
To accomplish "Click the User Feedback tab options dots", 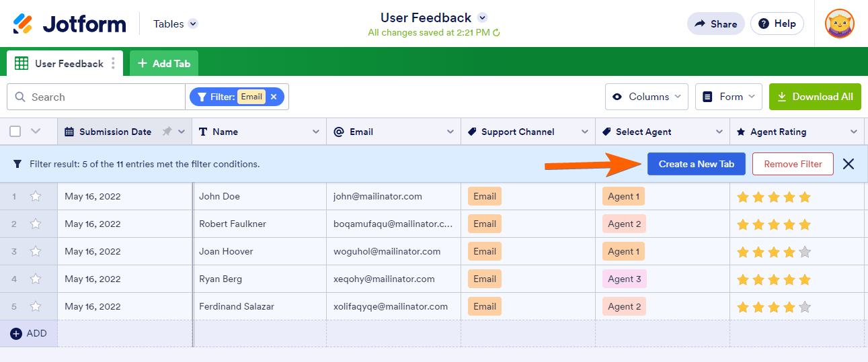I will point(113,64).
